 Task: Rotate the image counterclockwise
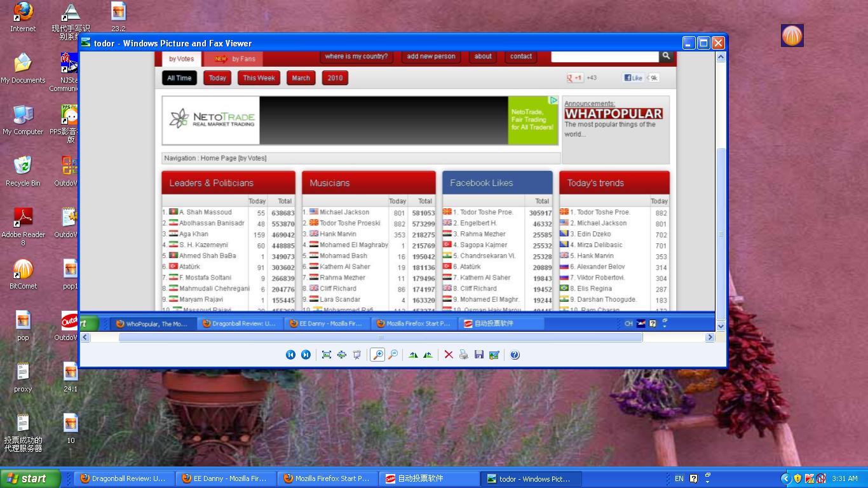pyautogui.click(x=428, y=355)
